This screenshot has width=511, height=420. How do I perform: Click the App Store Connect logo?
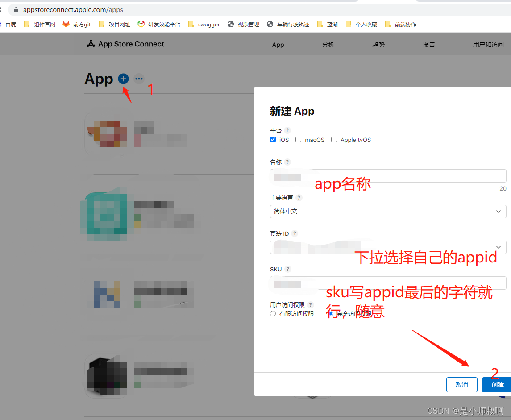(x=125, y=44)
